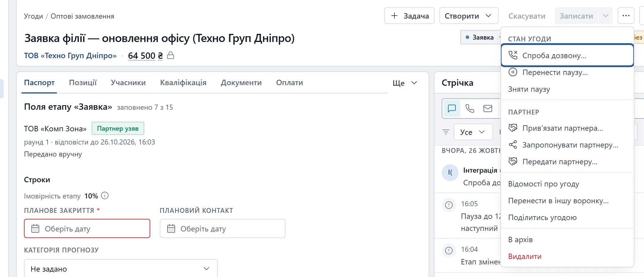644x277 pixels.
Task: Select 'Зняти паузу' in the menu
Action: (x=567, y=89)
